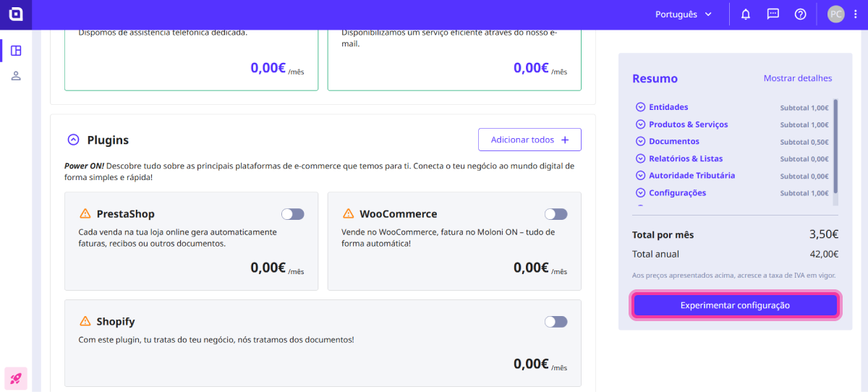Click Experimentar configuração button
The image size is (868, 392).
pos(735,305)
